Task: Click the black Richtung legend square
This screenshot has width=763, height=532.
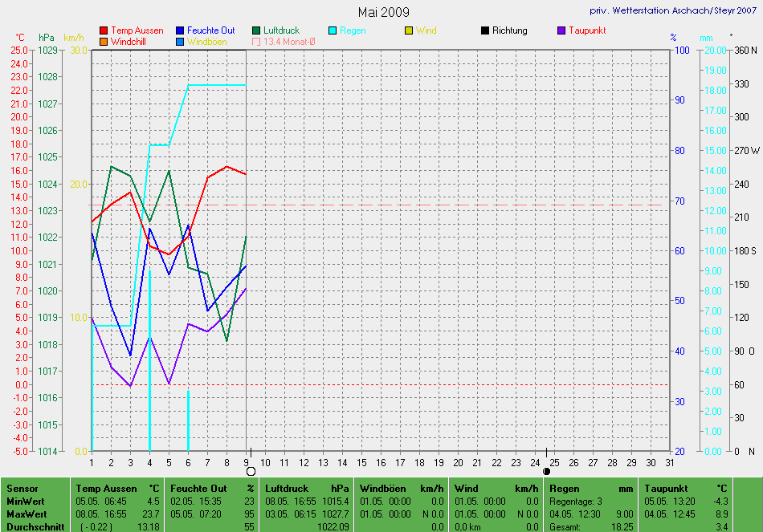Action: tap(485, 30)
